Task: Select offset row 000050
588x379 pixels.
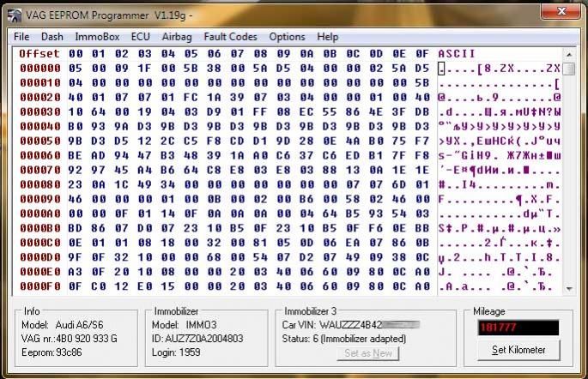Action: pos(40,141)
